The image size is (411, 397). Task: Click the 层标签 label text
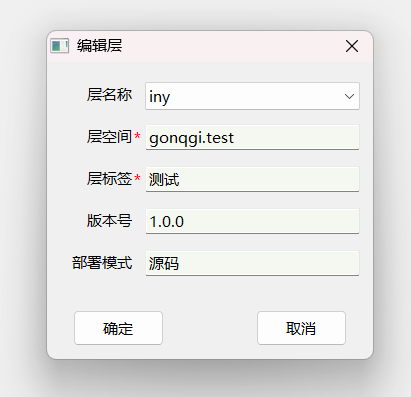pyautogui.click(x=109, y=179)
